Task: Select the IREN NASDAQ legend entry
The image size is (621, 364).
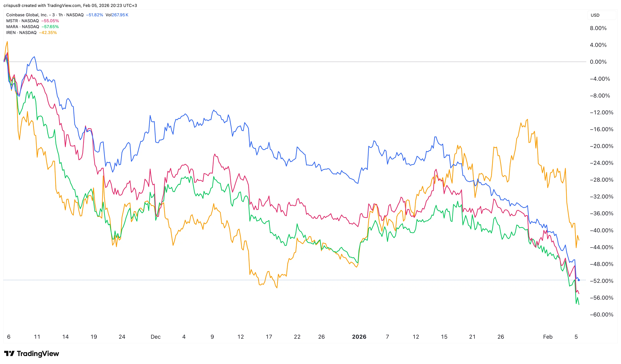Action: coord(21,33)
